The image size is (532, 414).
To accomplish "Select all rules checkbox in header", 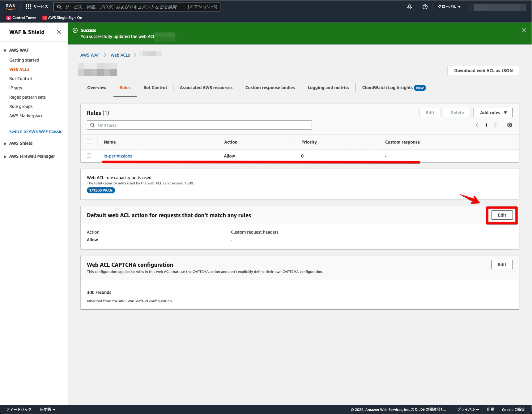I will 89,142.
